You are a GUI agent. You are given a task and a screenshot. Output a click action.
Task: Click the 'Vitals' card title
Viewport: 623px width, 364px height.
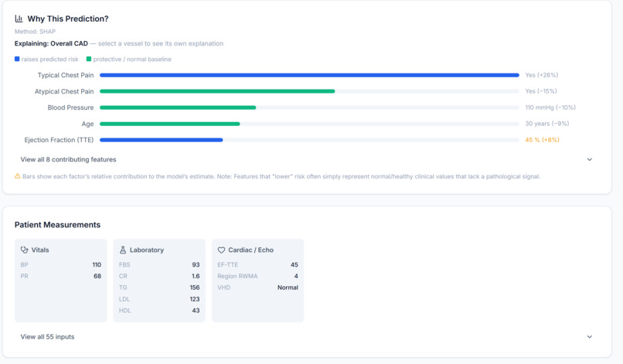(x=40, y=250)
